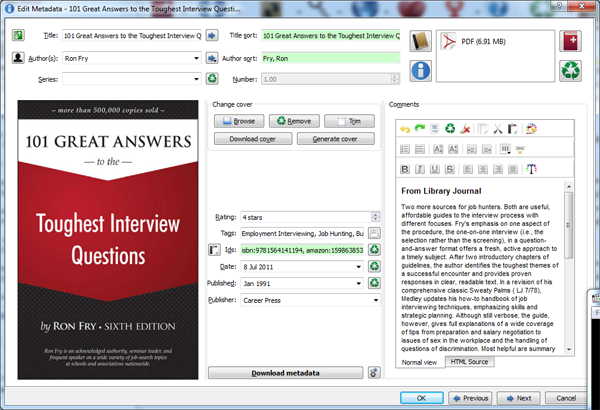Image resolution: width=600 pixels, height=410 pixels.
Task: Pick comment text foreground color
Action: coord(531,169)
